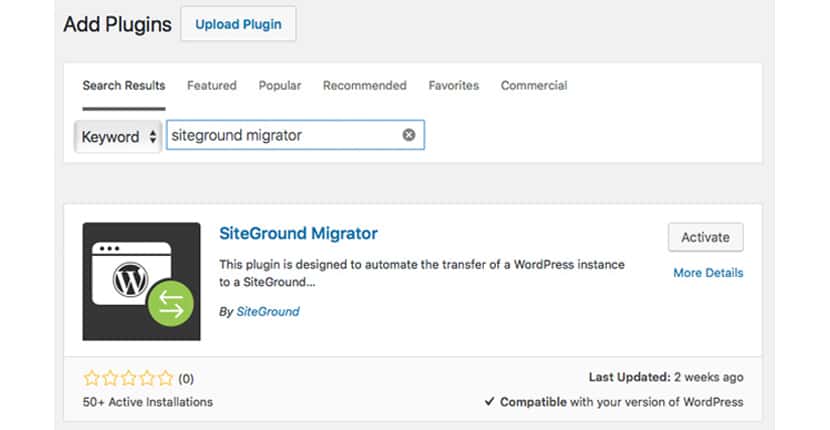Click the Keyword dropdown arrows

coord(152,137)
